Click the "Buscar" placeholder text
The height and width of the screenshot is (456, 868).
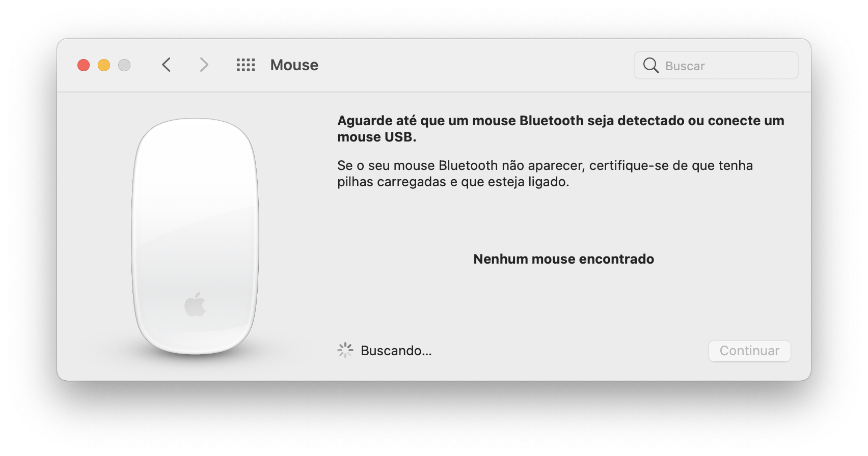click(685, 66)
